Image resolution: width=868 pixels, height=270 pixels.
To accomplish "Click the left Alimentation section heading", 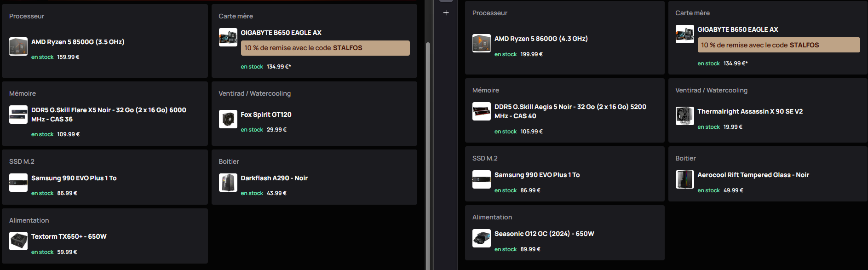I will pyautogui.click(x=29, y=220).
